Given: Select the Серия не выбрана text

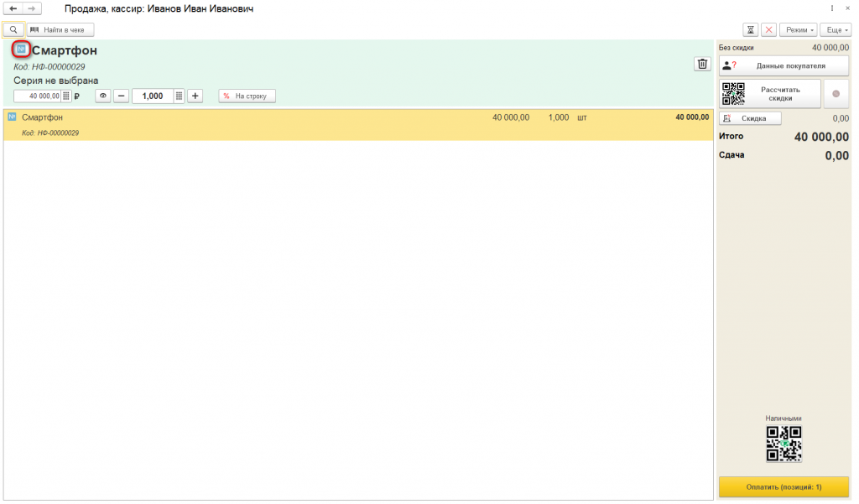Looking at the screenshot, I should pos(56,81).
